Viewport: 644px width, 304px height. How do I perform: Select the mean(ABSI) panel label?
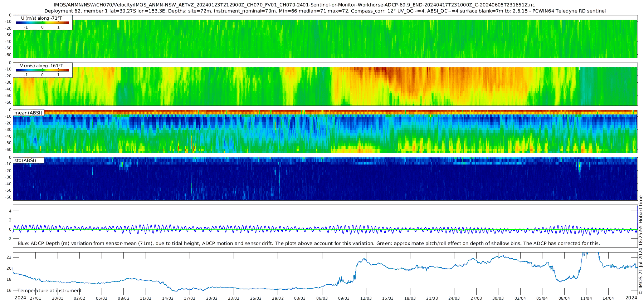click(29, 113)
